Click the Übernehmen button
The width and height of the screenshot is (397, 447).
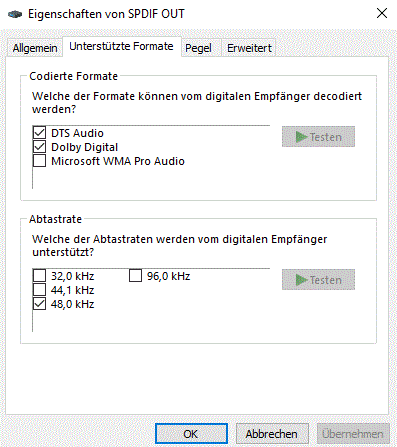pos(353,434)
